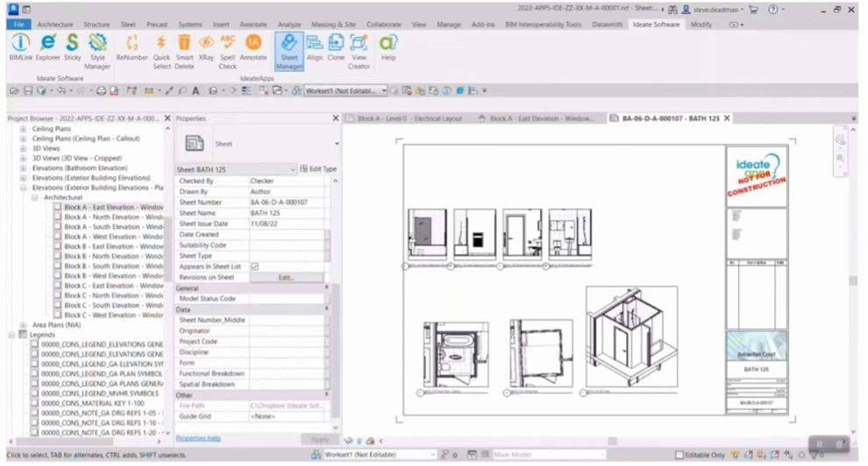This screenshot has height=466, width=868.
Task: Close the Properties panel
Action: (x=336, y=118)
